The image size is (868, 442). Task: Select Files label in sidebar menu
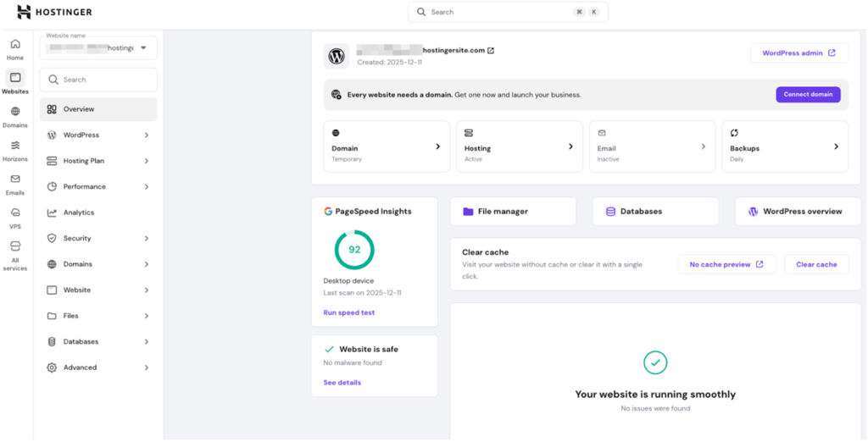click(71, 316)
